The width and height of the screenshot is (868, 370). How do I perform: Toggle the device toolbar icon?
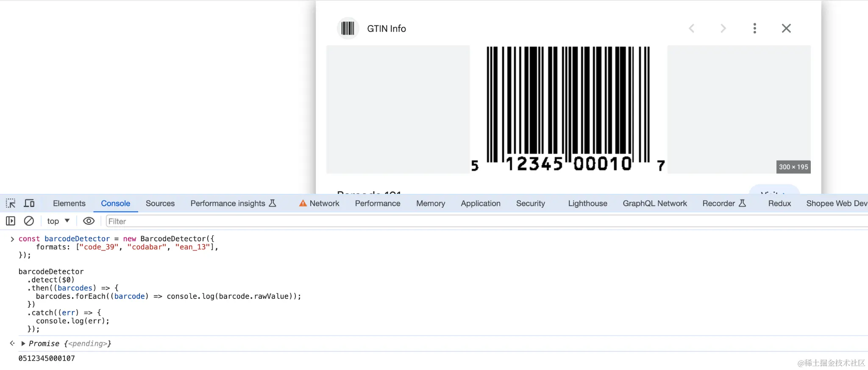pos(29,204)
